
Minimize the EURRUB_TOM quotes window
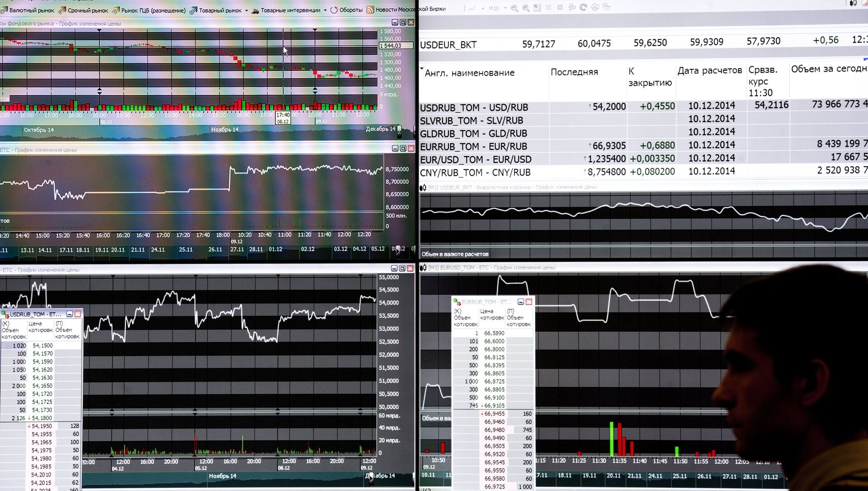tap(521, 302)
